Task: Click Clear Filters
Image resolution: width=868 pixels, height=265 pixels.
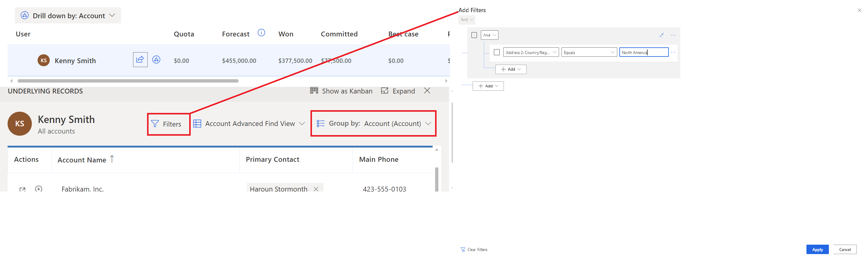Action: coord(474,250)
